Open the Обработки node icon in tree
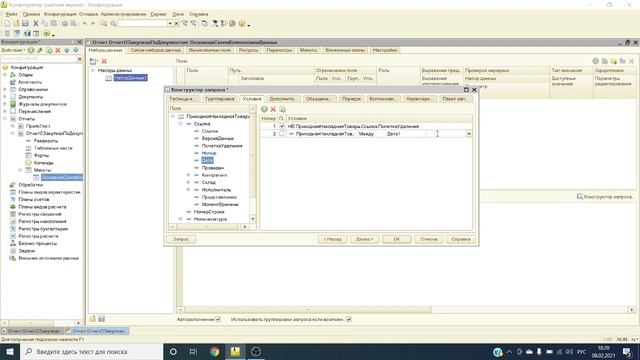This screenshot has height=360, width=640. tap(13, 185)
